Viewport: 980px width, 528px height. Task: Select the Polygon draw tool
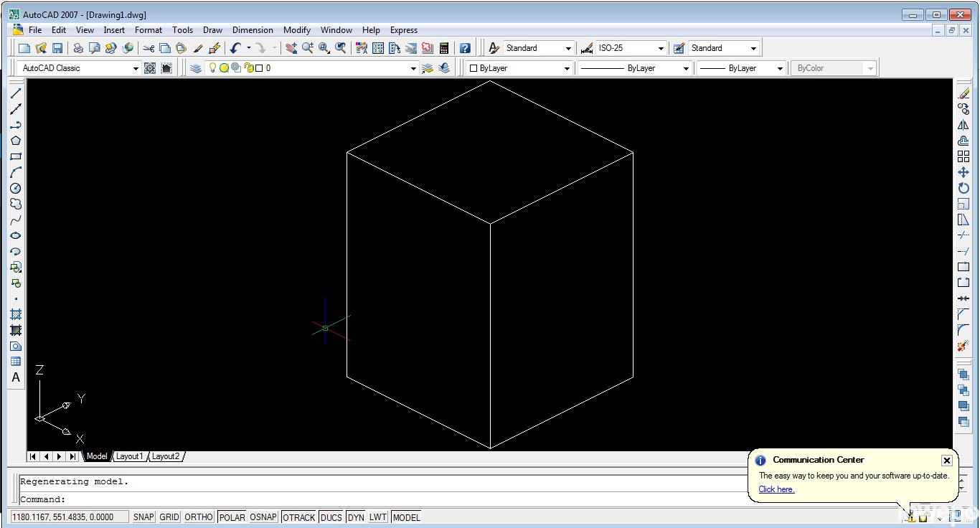pyautogui.click(x=16, y=141)
